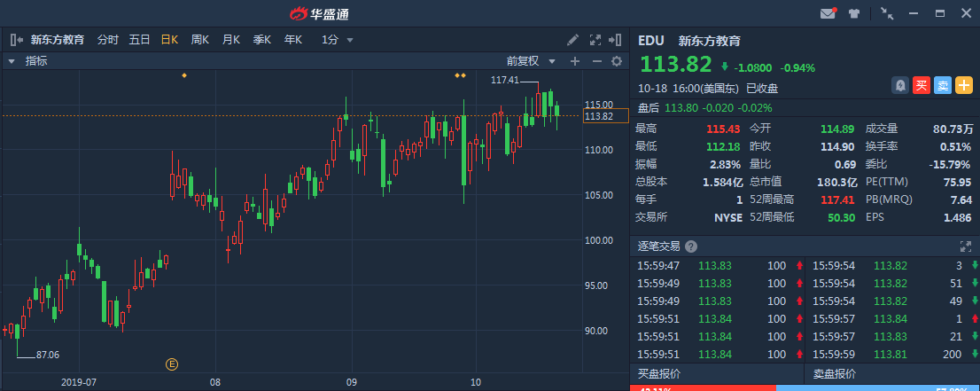
Task: Click the 87.06 low price label
Action: (48, 355)
